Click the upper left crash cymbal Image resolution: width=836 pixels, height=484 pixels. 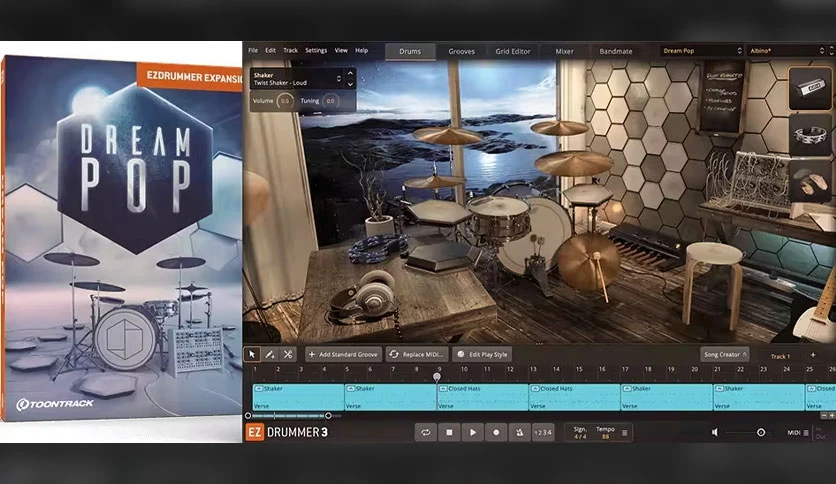click(x=447, y=135)
